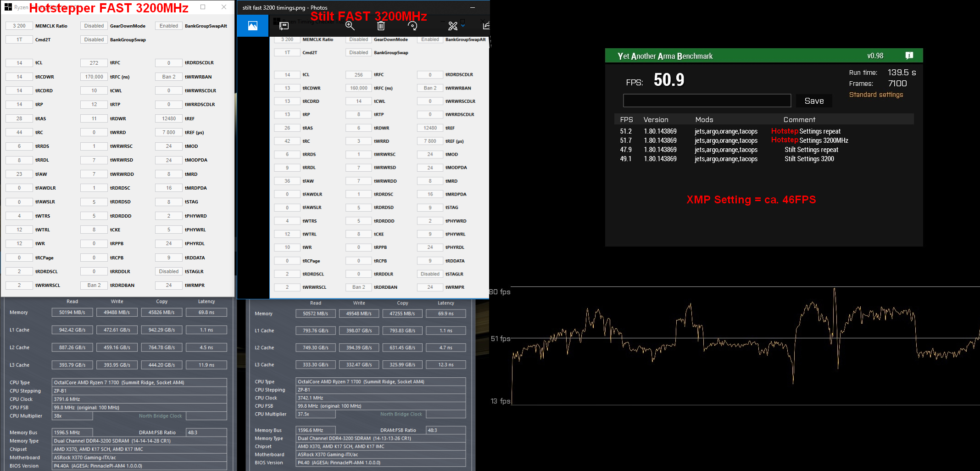Screen dimensions: 980x471
Task: Click the Save button in the benchmark
Action: tap(814, 101)
